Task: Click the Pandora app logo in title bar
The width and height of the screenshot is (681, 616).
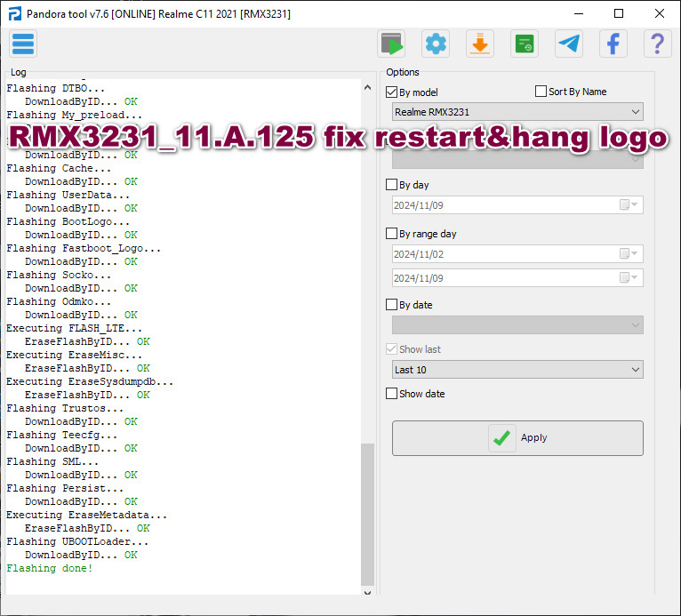Action: [x=14, y=14]
